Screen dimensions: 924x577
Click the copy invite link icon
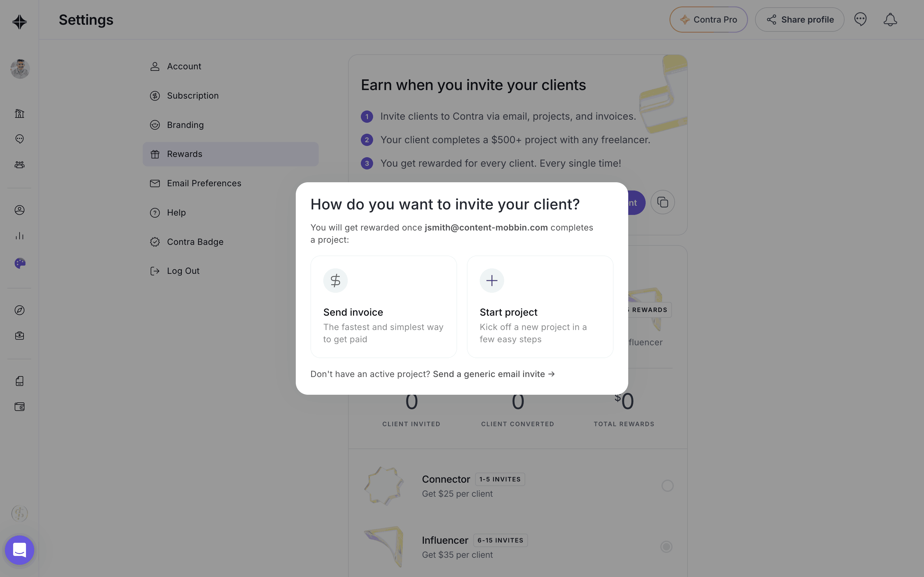662,202
